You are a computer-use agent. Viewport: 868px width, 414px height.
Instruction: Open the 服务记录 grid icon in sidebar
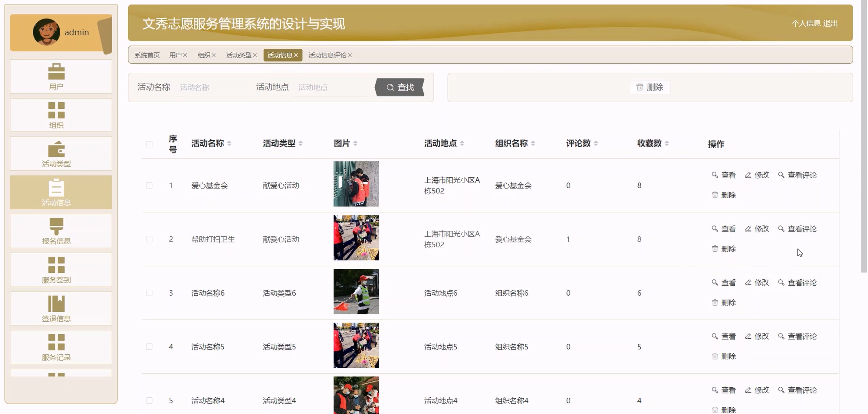coord(56,342)
